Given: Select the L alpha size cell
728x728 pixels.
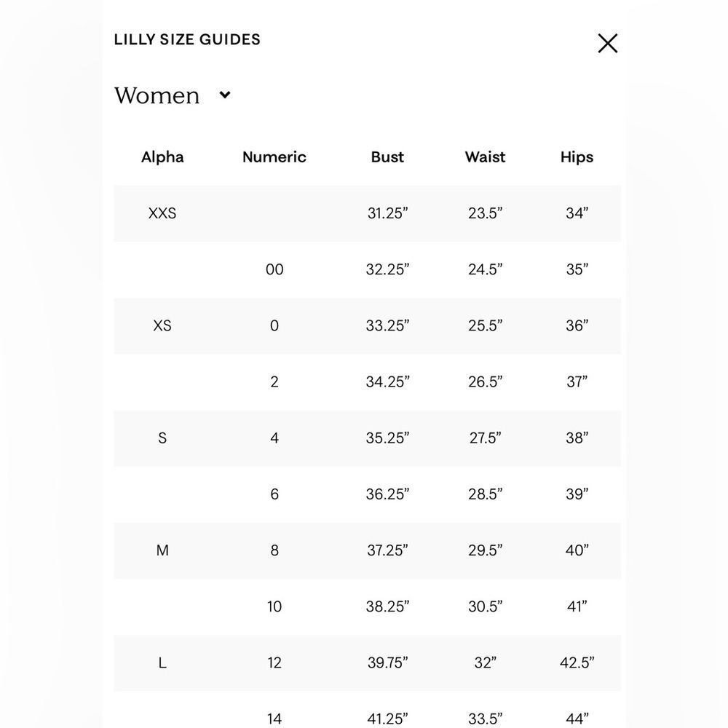Looking at the screenshot, I should tap(162, 662).
